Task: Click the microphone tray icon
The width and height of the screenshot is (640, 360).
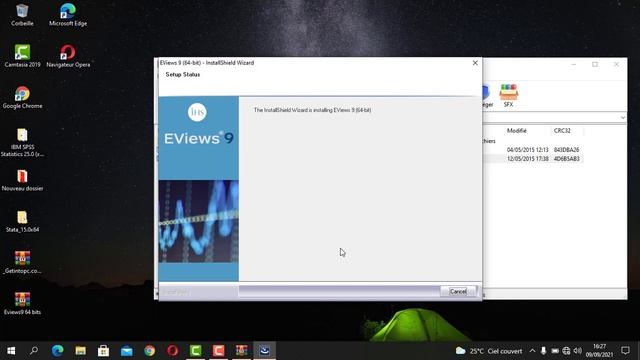Action: [x=543, y=351]
